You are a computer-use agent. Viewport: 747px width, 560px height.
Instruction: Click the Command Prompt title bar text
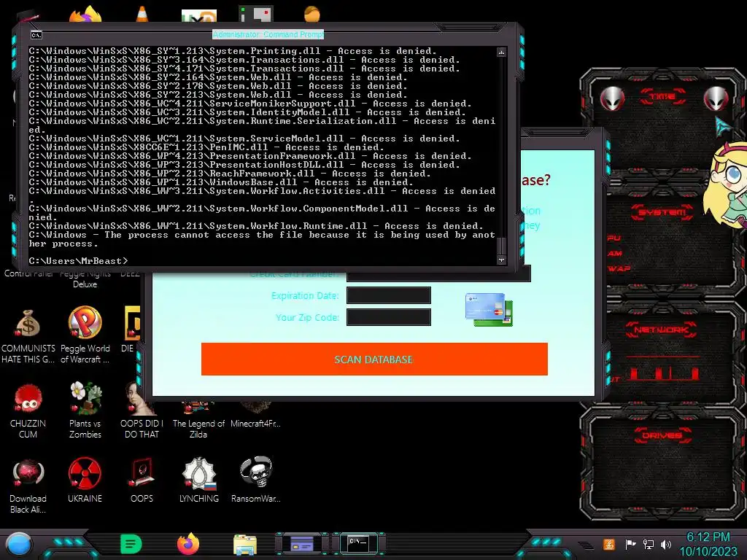tap(268, 34)
